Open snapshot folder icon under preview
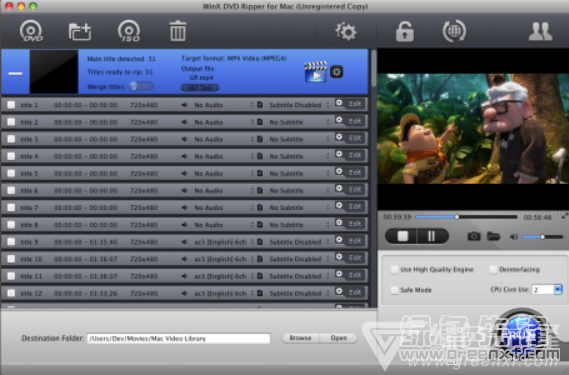This screenshot has height=375, width=569. click(x=494, y=236)
